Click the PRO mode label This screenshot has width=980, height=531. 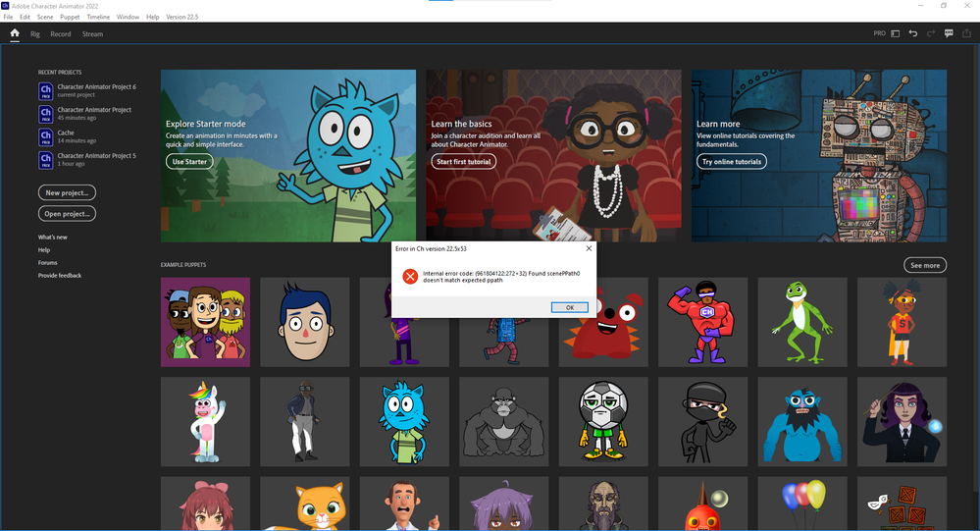point(879,33)
